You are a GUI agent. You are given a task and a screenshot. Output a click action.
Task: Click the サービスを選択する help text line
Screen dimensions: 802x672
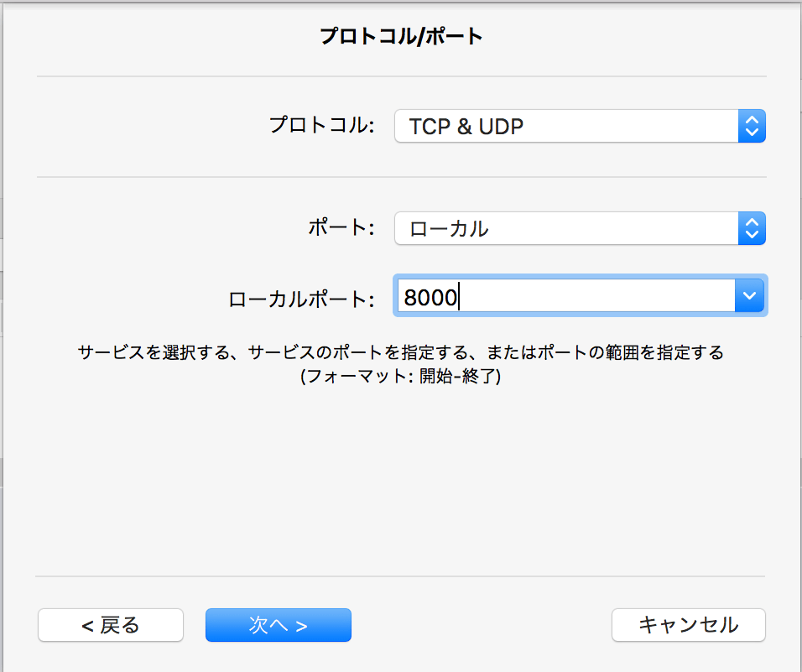coord(401,352)
